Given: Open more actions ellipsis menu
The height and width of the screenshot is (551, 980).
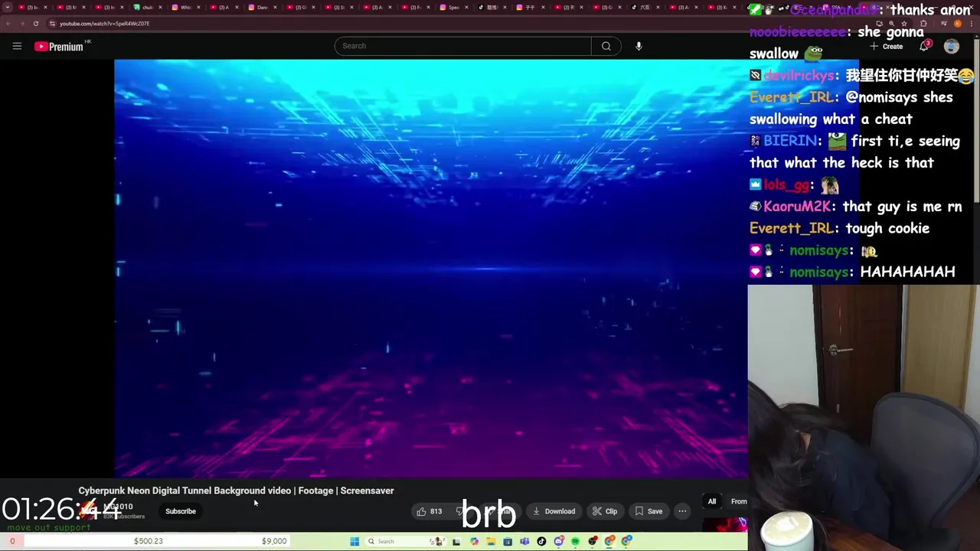Looking at the screenshot, I should [682, 511].
